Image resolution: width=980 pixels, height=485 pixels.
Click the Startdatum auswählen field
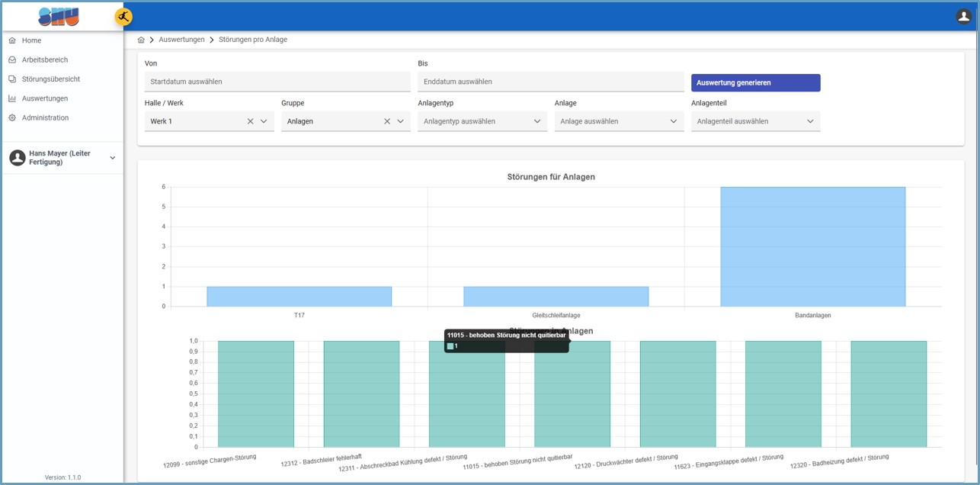pos(277,82)
